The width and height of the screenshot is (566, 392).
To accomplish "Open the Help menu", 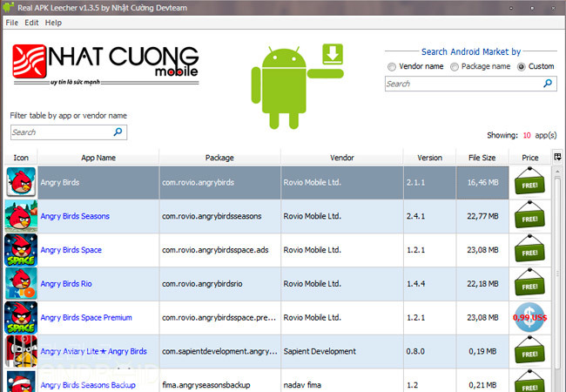I will [x=53, y=23].
